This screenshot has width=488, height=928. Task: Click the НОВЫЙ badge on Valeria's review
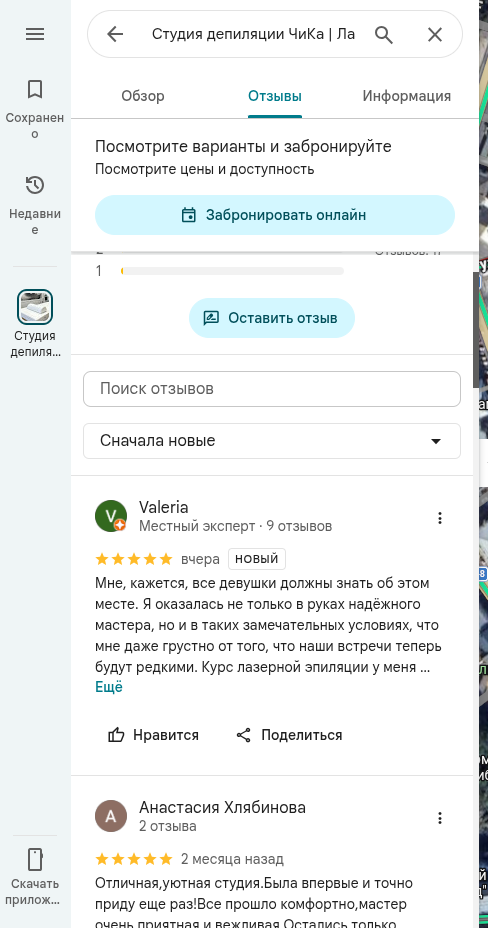[x=257, y=559]
